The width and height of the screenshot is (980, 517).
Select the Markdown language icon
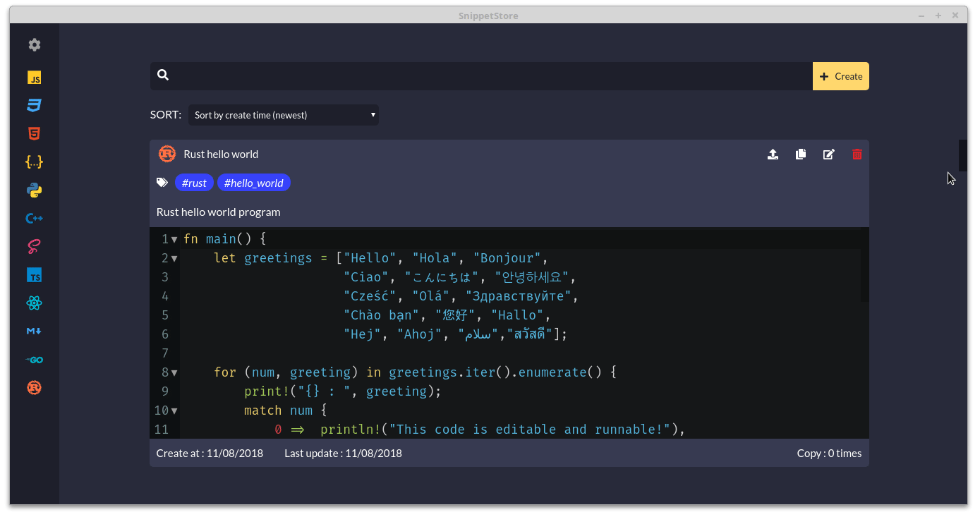pyautogui.click(x=35, y=331)
